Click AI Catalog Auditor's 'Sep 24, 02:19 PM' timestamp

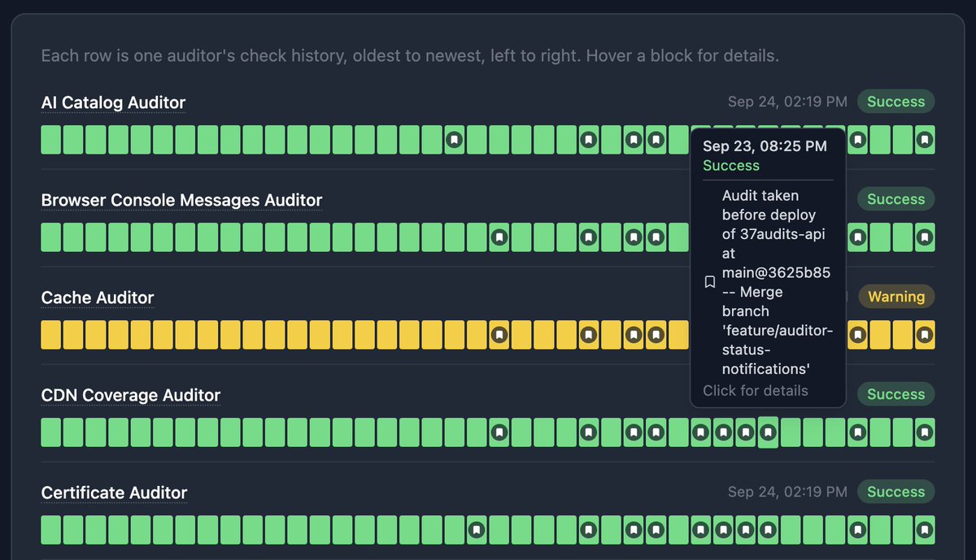pyautogui.click(x=787, y=102)
